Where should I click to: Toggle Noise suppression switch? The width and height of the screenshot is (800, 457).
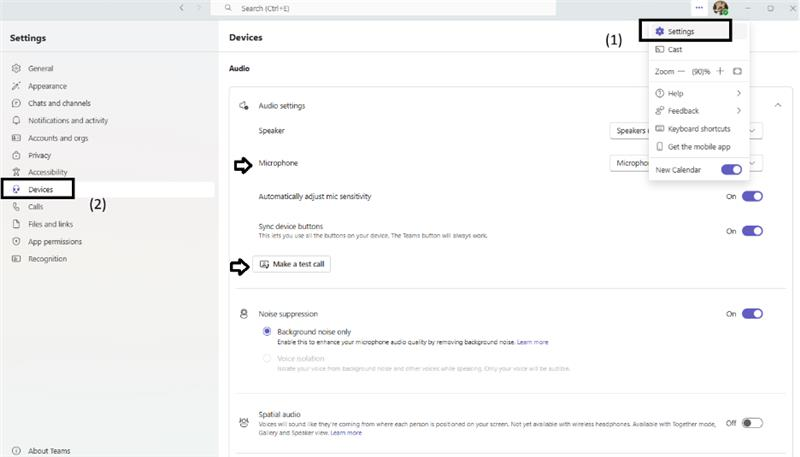click(752, 314)
